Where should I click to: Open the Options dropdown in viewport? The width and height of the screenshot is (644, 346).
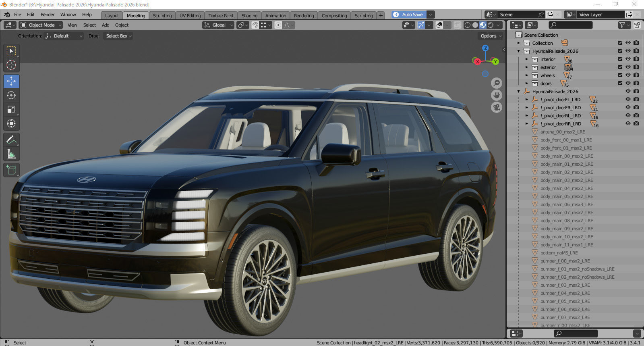[491, 36]
